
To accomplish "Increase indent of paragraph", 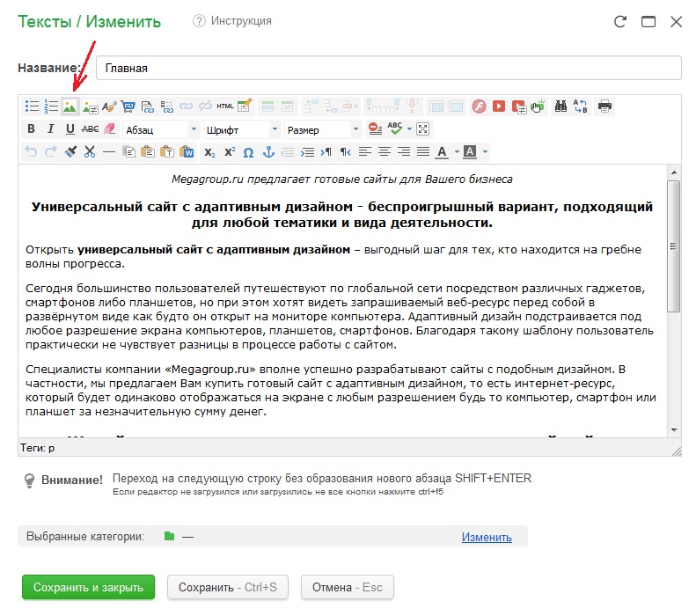I will tap(307, 151).
